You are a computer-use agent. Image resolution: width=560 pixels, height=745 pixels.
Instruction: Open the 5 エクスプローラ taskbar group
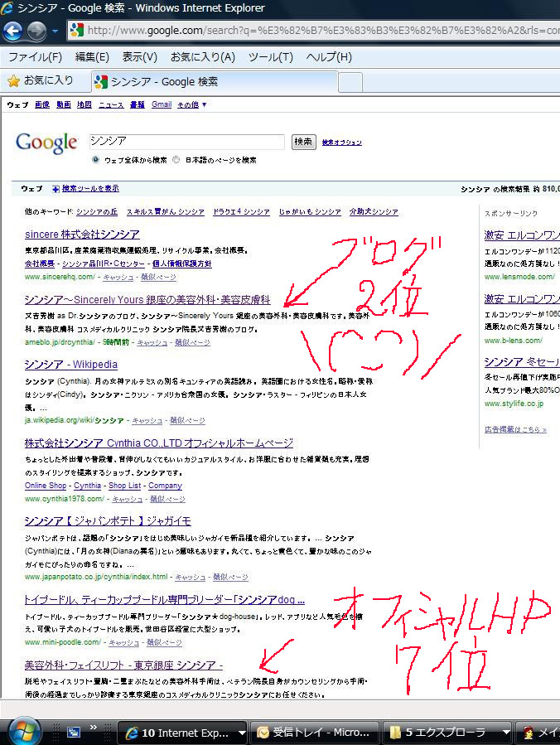click(x=447, y=733)
